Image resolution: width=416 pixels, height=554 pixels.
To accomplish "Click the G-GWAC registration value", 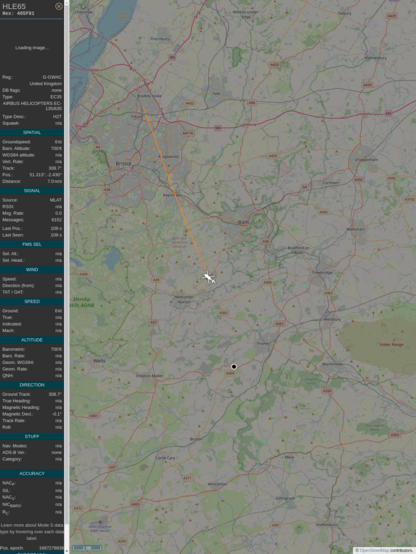I will tap(52, 77).
